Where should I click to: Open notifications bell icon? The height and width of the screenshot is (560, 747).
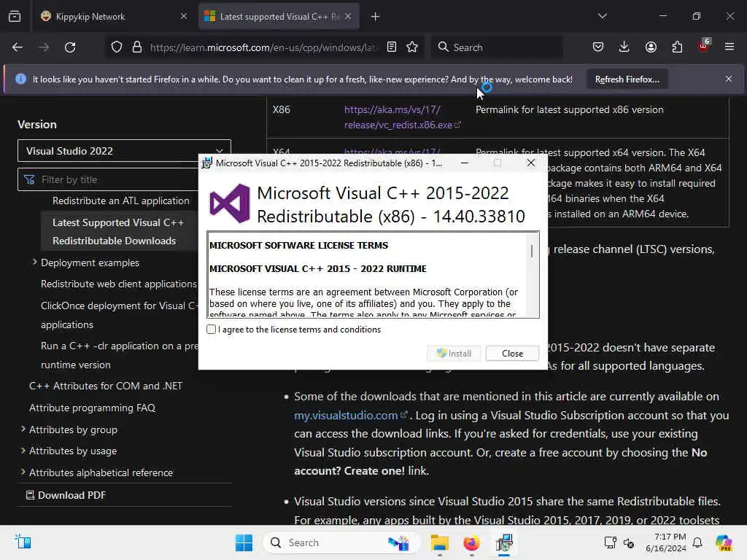pos(697,542)
